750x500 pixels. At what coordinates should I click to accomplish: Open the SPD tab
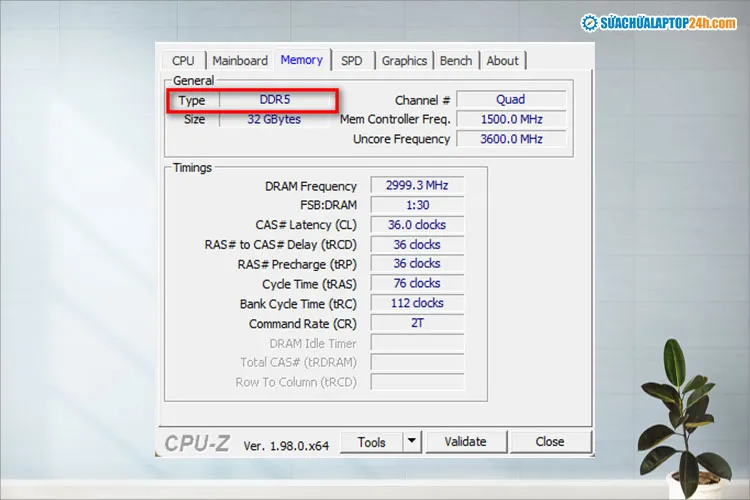click(352, 61)
